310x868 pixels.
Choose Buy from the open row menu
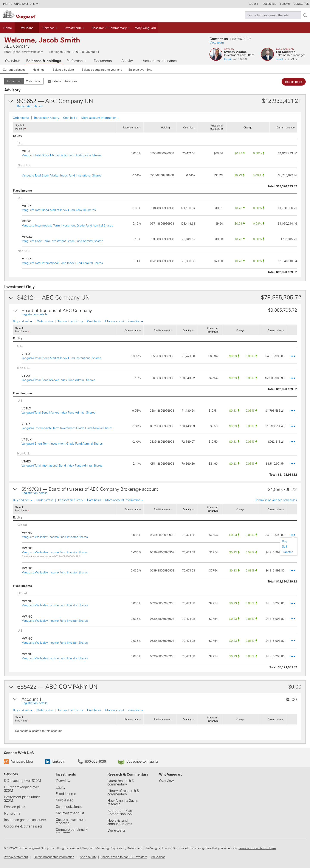(x=285, y=541)
